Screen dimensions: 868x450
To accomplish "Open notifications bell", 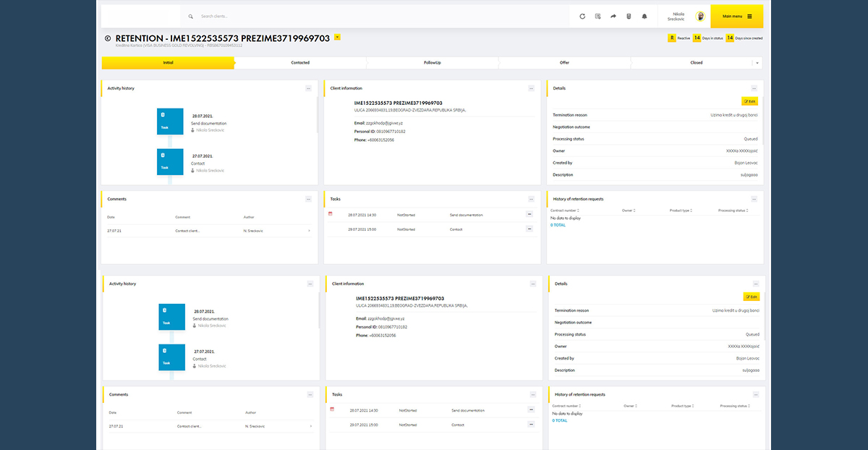I will coord(644,16).
